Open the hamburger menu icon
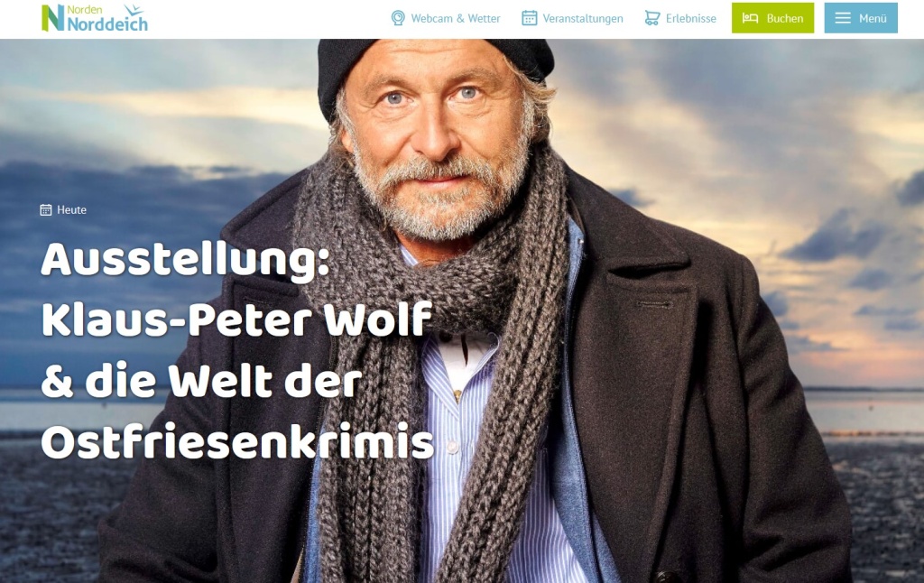924x583 pixels. (x=843, y=18)
